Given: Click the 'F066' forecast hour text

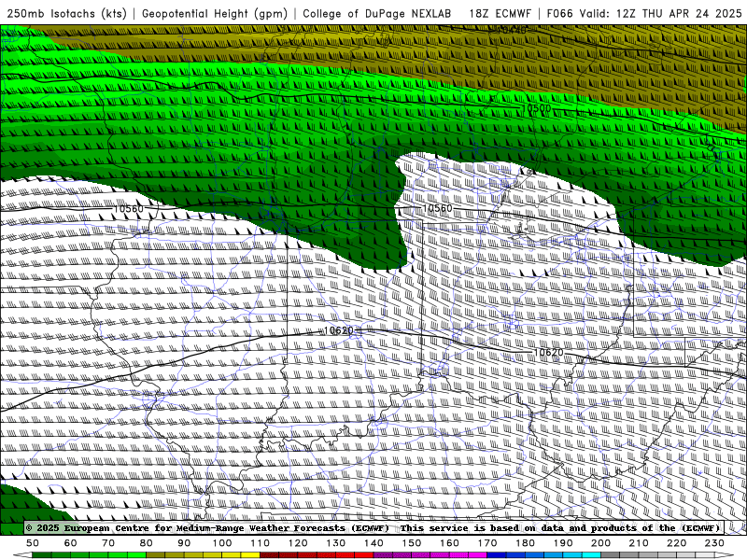Looking at the screenshot, I should click(x=559, y=13).
